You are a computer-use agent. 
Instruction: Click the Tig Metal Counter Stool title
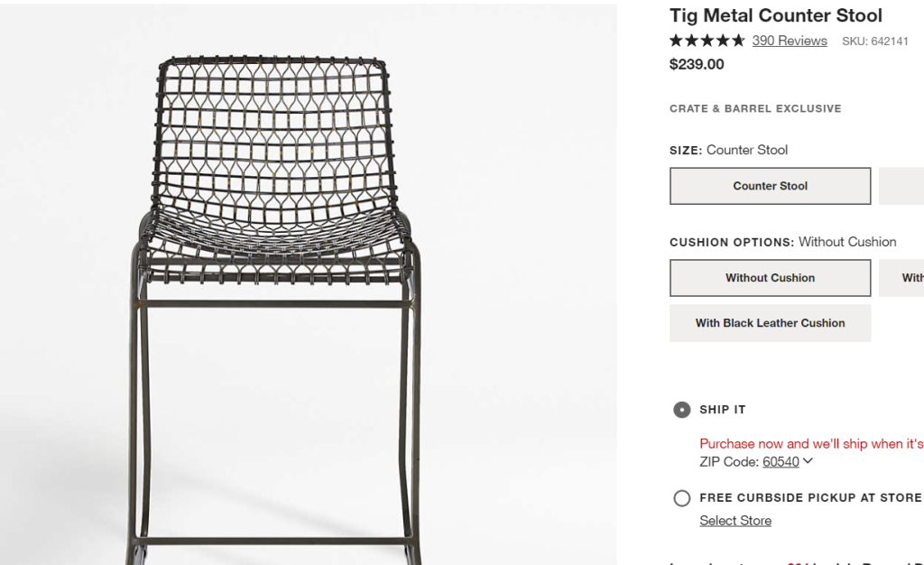tap(776, 15)
